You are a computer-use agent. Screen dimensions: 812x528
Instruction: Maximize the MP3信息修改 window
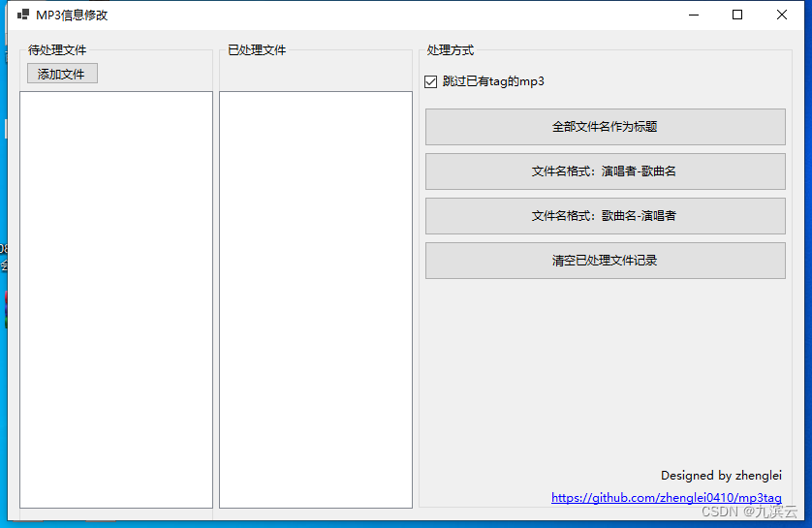point(737,15)
